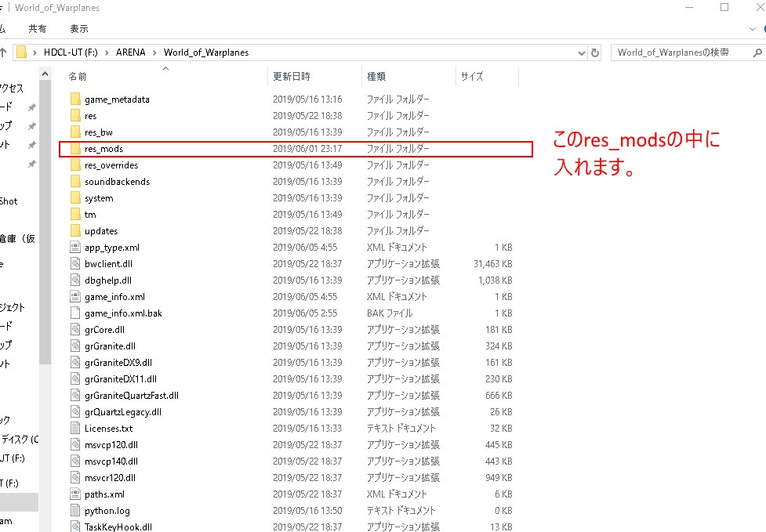Screen dimensions: 766x532
Task: Select the res_overrides folder icon
Action: click(x=75, y=165)
